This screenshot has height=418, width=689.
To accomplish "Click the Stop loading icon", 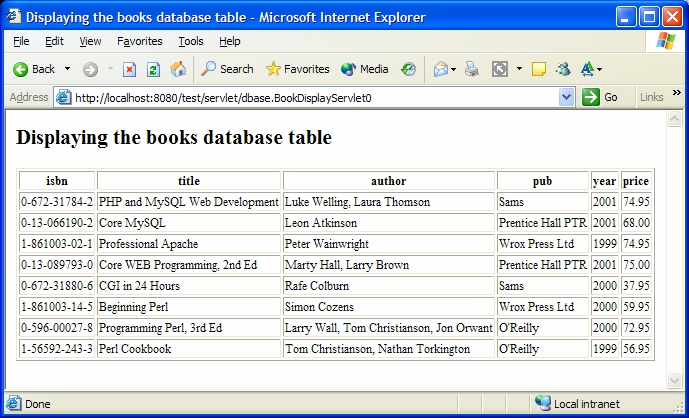I will click(129, 69).
